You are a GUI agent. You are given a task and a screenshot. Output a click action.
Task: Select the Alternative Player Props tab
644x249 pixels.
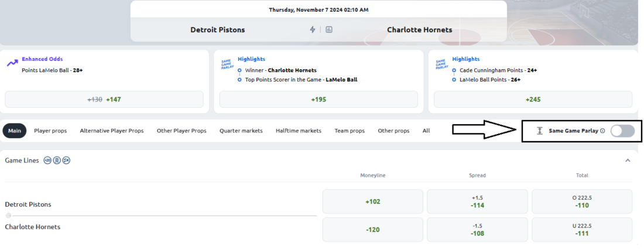(x=112, y=131)
